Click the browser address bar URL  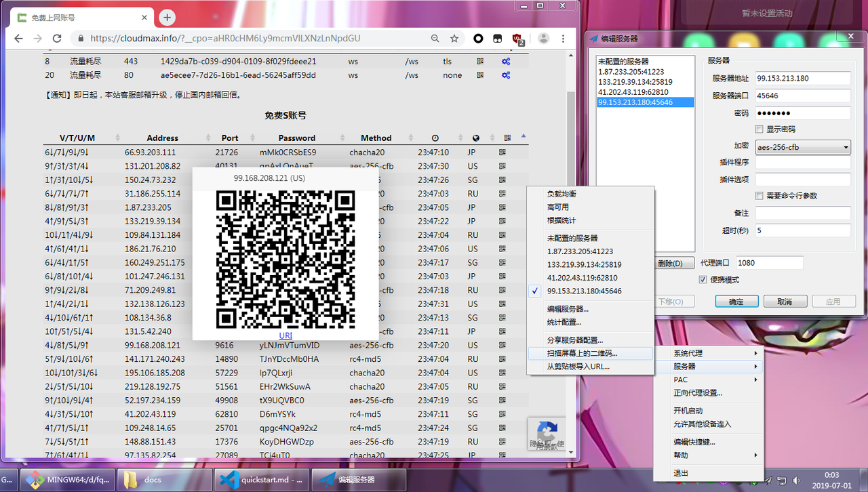[x=225, y=39]
